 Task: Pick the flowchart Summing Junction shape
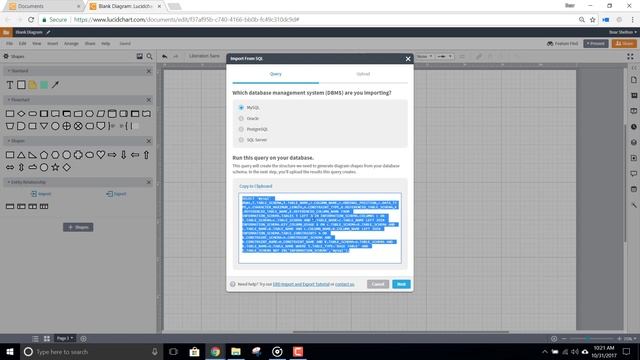click(78, 126)
